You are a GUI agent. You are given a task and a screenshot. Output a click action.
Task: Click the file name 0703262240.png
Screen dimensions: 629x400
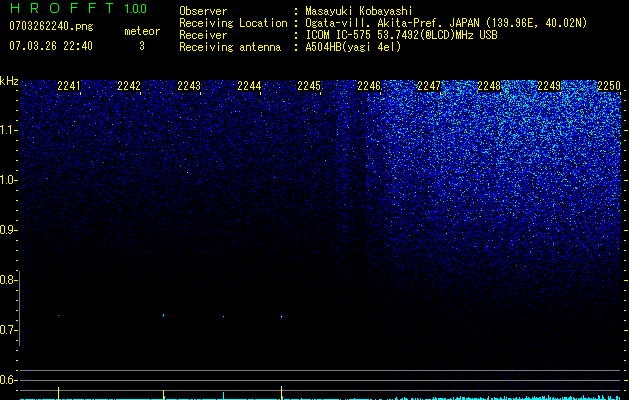click(51, 26)
